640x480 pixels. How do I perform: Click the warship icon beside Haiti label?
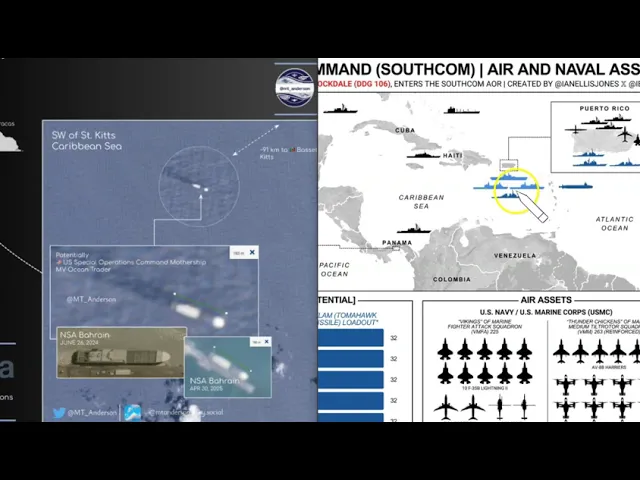click(424, 154)
